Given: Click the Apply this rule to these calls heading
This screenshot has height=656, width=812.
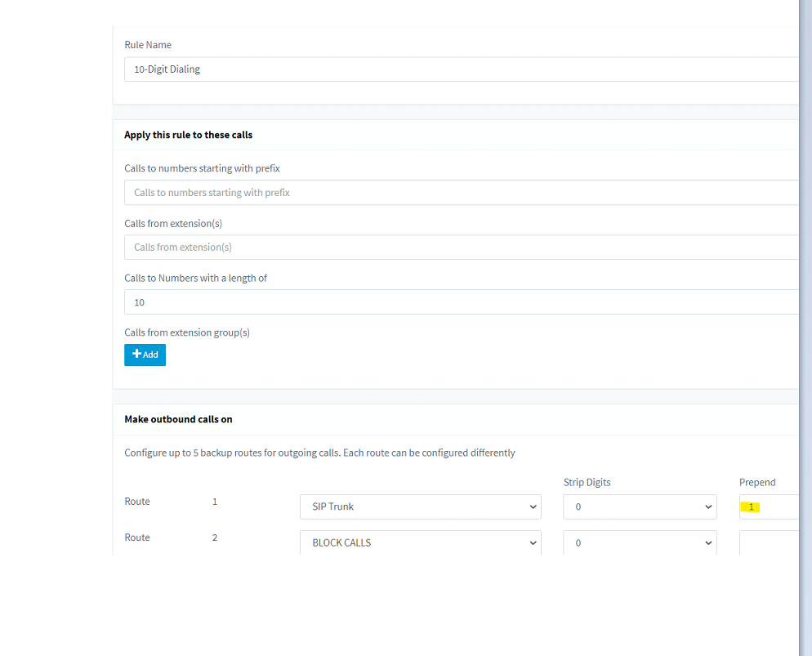Looking at the screenshot, I should click(188, 135).
